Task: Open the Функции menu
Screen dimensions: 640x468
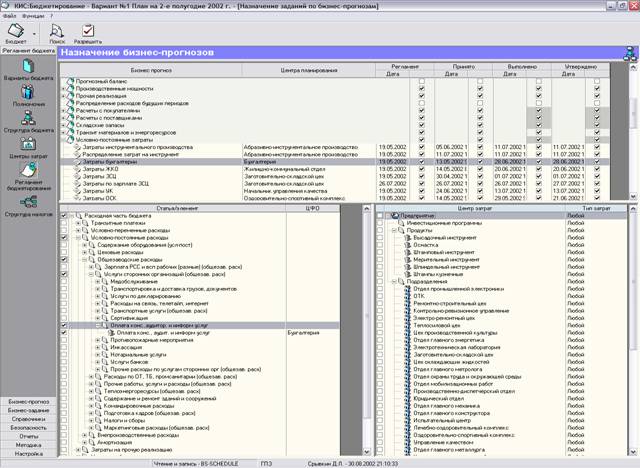Action: pos(33,16)
